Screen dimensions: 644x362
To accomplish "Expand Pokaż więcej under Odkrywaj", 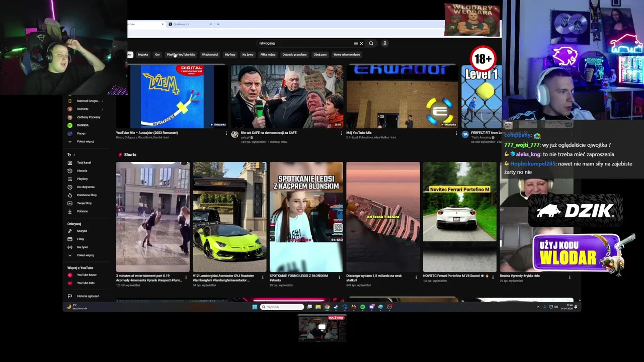I will 85,255.
